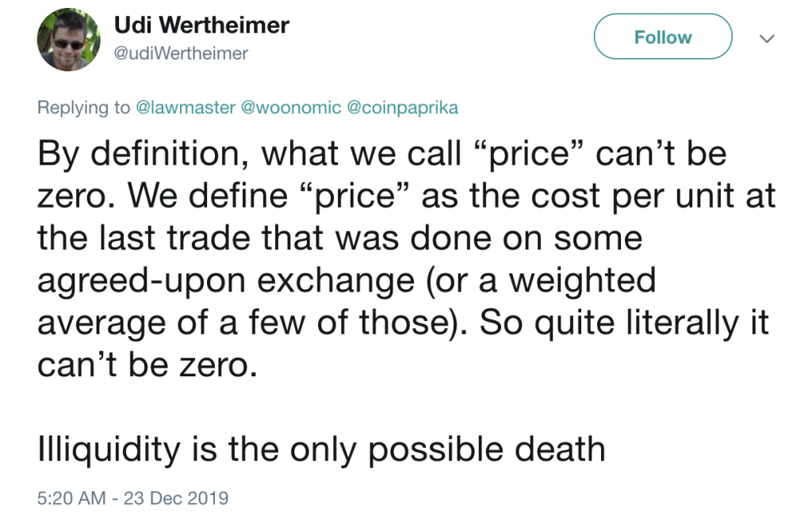
Task: Click the word "Illiquidity" in the tweet
Action: 109,448
